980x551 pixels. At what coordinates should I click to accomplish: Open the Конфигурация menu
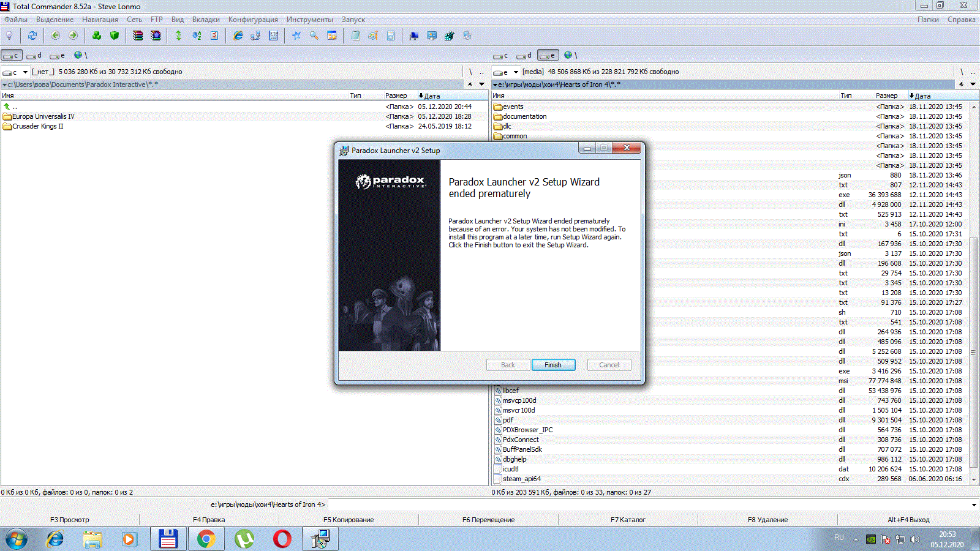click(x=253, y=20)
